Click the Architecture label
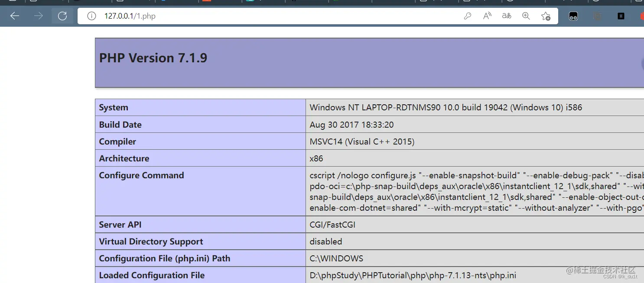The height and width of the screenshot is (283, 644). pyautogui.click(x=124, y=158)
